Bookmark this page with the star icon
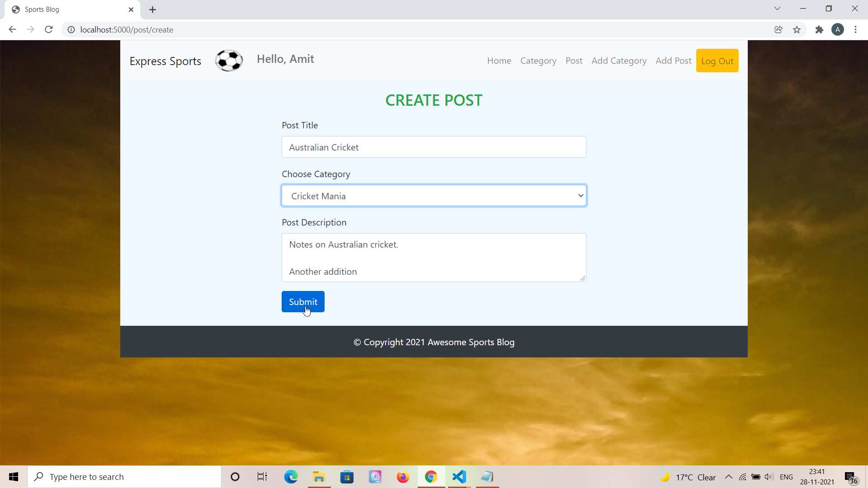This screenshot has width=868, height=488. tap(797, 30)
